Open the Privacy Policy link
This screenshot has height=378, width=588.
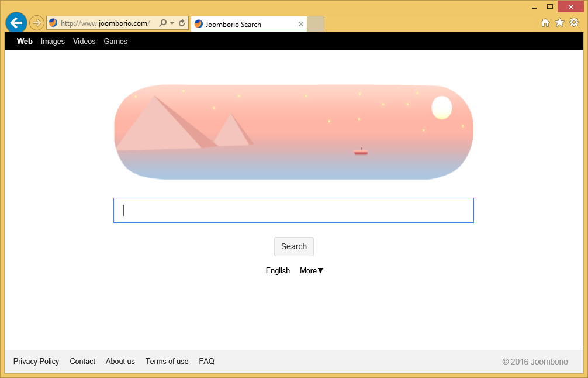(x=36, y=361)
